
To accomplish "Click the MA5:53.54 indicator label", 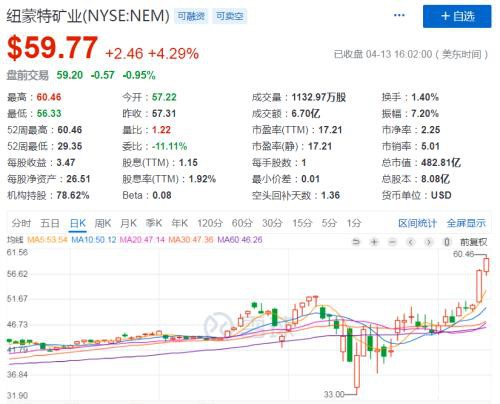I will click(x=47, y=240).
